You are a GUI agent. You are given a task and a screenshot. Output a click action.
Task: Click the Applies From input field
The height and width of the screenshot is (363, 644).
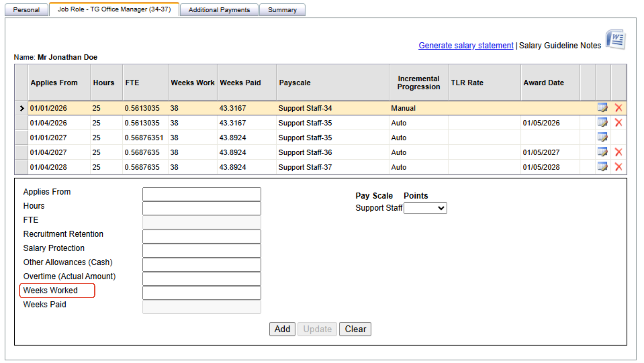tap(202, 194)
